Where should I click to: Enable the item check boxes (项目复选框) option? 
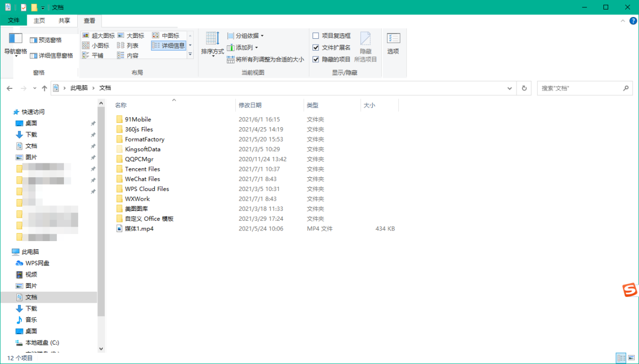[316, 36]
